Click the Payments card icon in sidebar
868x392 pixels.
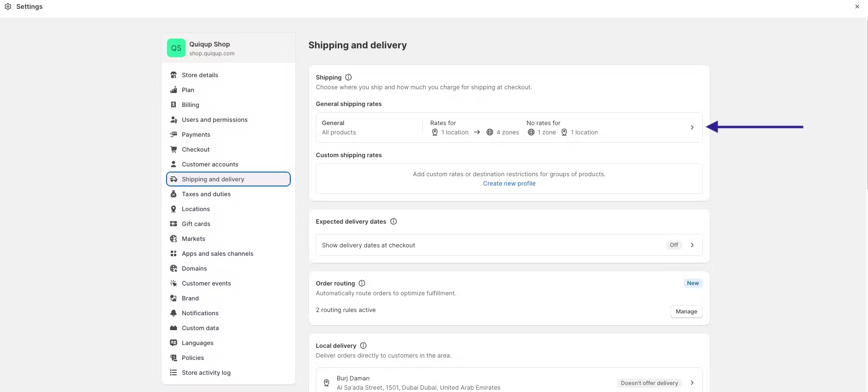click(174, 134)
